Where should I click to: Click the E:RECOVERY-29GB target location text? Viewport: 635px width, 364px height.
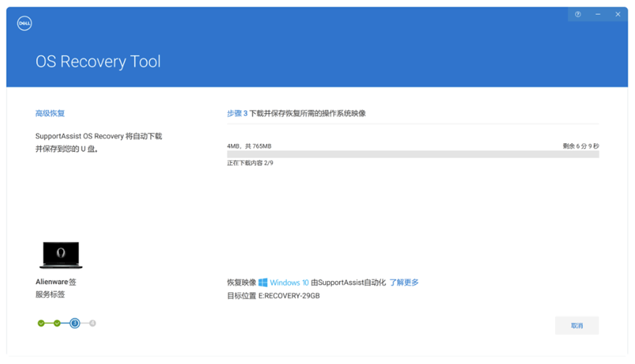(289, 296)
